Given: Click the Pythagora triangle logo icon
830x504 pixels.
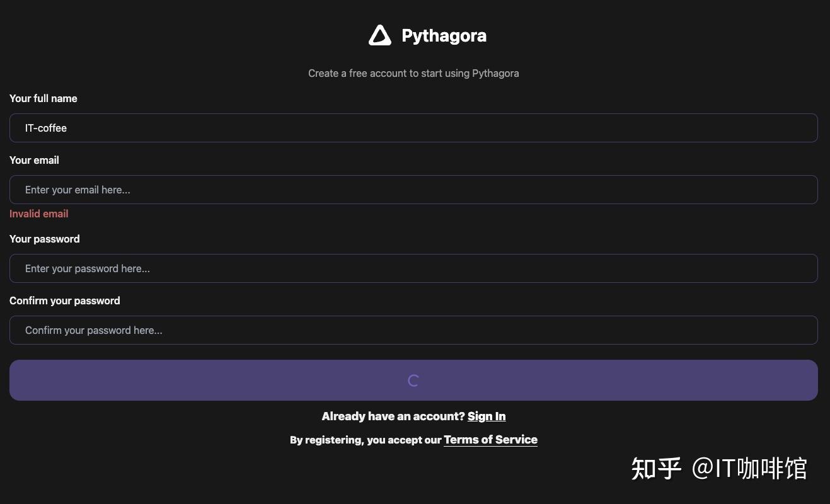Looking at the screenshot, I should (x=379, y=35).
